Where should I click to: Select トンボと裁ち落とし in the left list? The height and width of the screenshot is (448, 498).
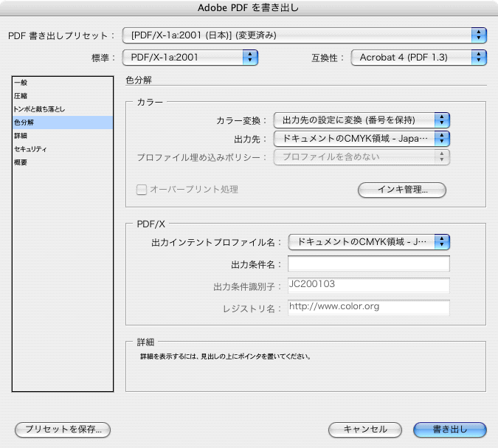pos(63,109)
